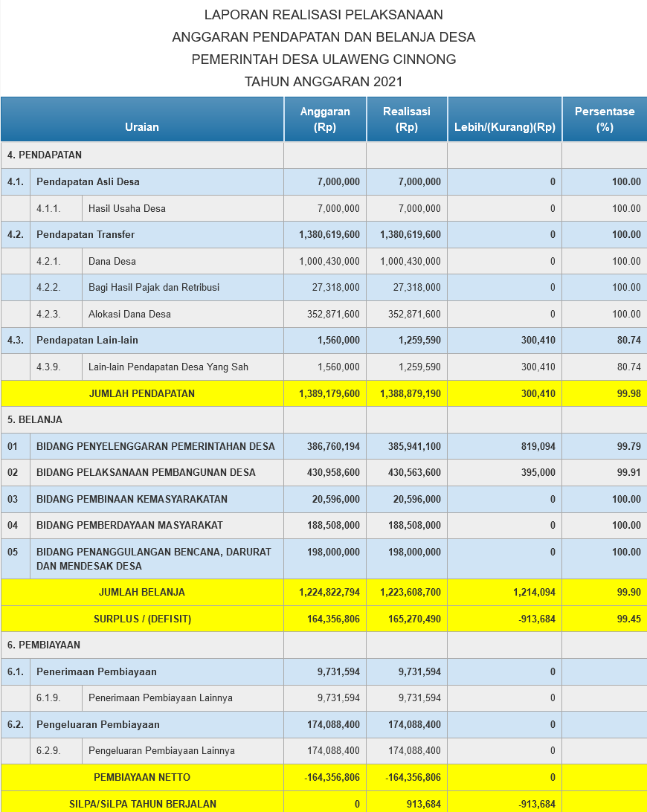Click Pembinaan Kemasyarakatan anggaran 20,596,000

(x=335, y=499)
